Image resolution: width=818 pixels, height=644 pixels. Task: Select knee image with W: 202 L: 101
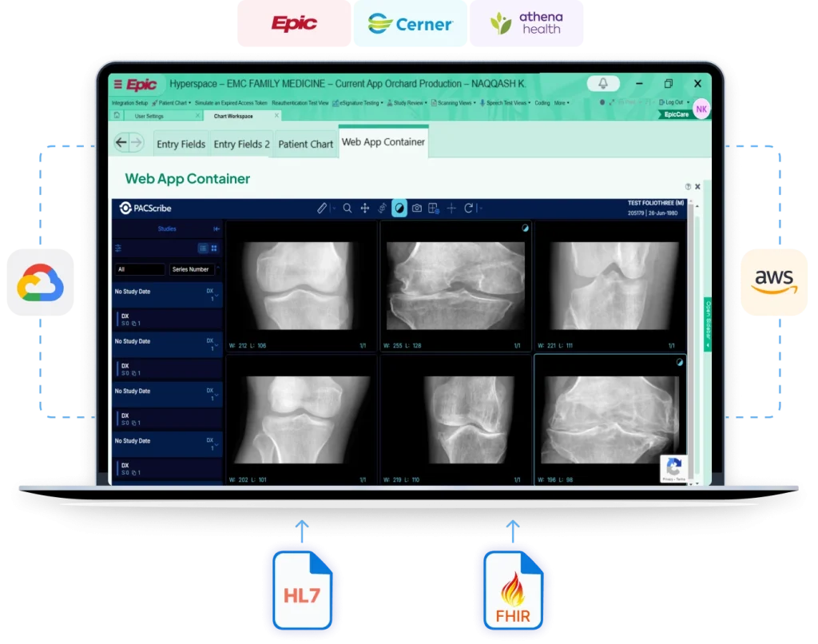[301, 419]
